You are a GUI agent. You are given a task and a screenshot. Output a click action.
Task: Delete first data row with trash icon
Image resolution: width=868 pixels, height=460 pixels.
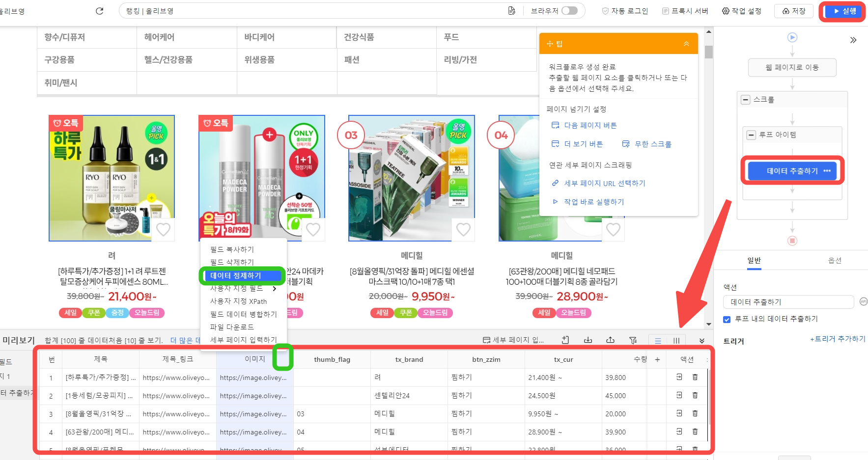[695, 377]
